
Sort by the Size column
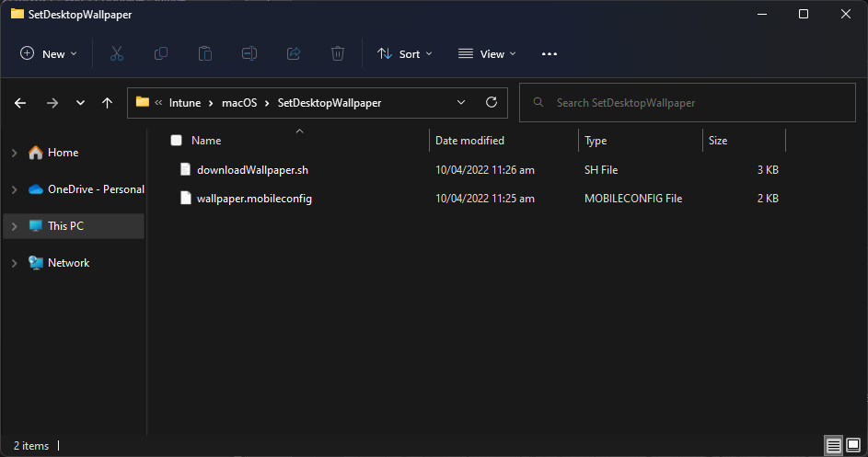(x=718, y=141)
